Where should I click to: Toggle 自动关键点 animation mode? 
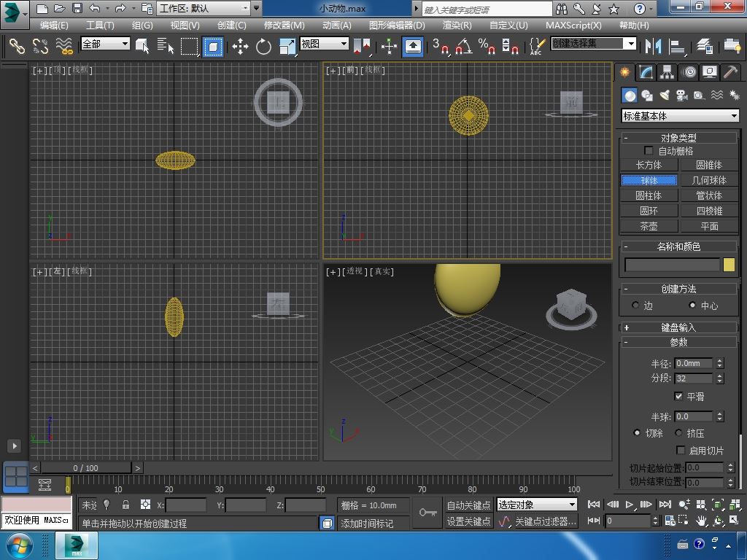468,505
